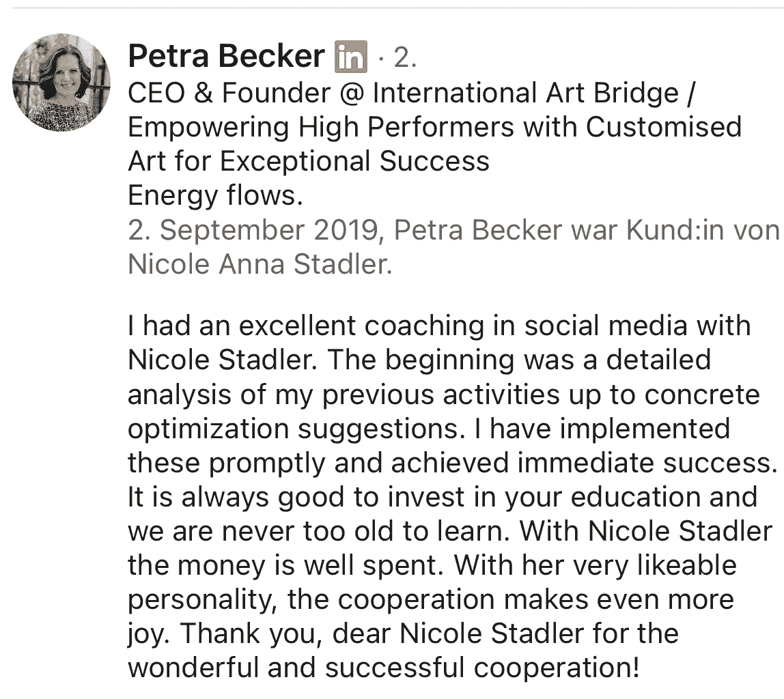Select the gray "Nicole Anna Stadler." name
Screen dimensions: 784x699
pos(260,265)
